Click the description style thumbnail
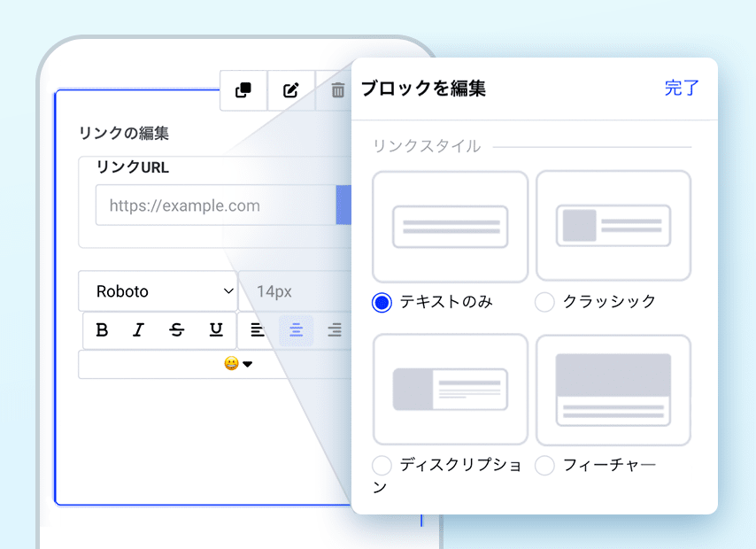756x549 pixels. tap(451, 390)
